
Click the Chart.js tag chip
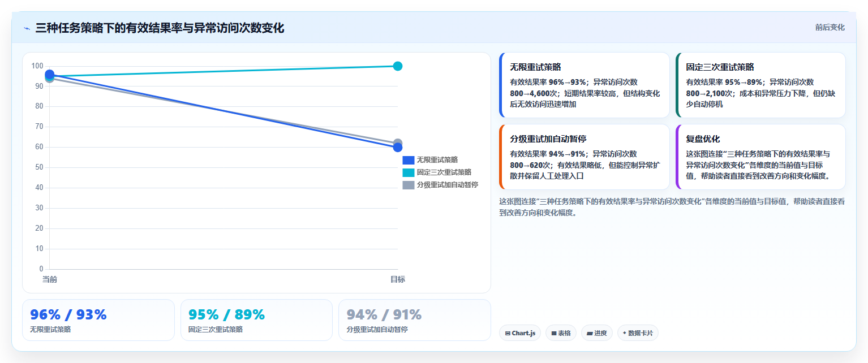[520, 333]
